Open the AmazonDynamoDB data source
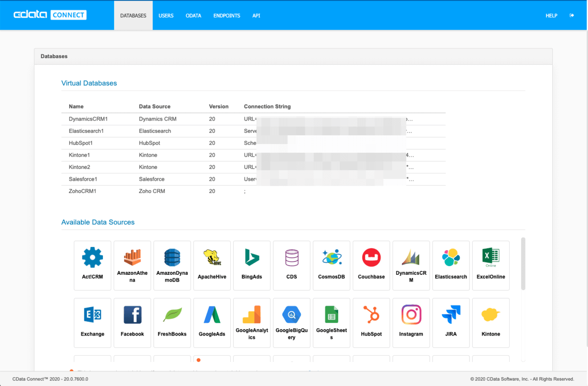 [x=172, y=265]
